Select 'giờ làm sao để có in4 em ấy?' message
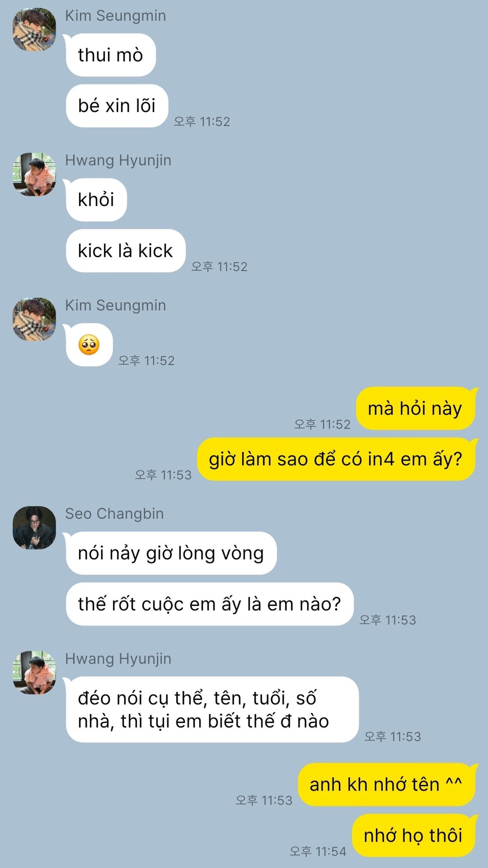Screen dimensions: 488x868 click(x=336, y=459)
